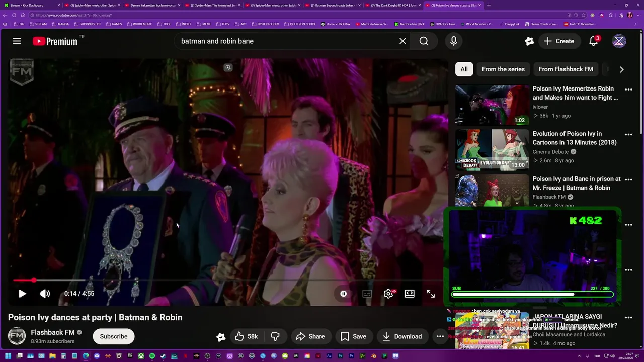This screenshot has height=362, width=644.
Task: Subscribe to Flashback FM
Action: click(x=113, y=336)
